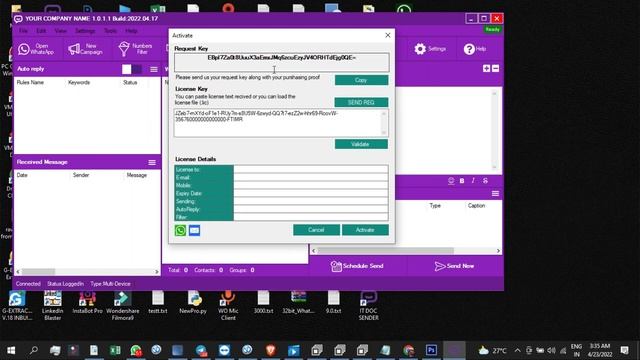Open the Help menu
Viewport: 640px width, 360px height.
(131, 31)
